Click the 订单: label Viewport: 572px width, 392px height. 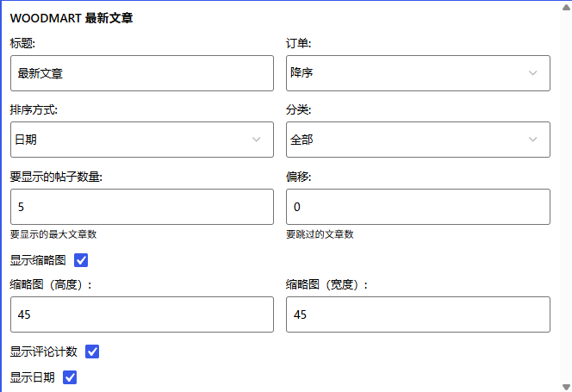[298, 43]
